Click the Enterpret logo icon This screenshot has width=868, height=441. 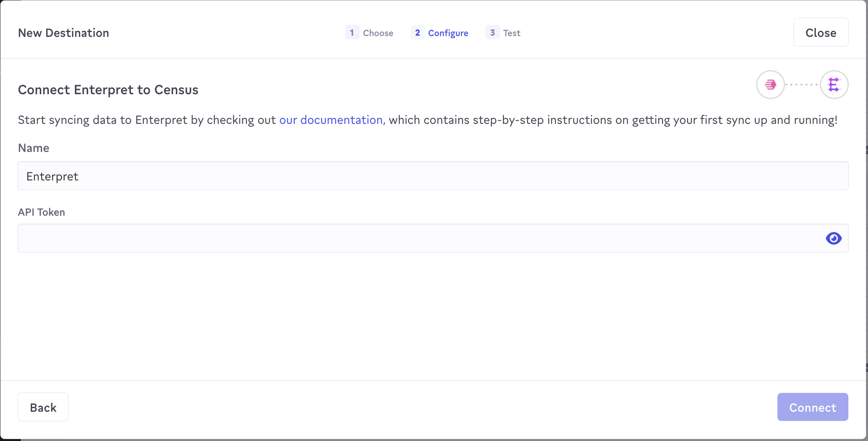834,85
